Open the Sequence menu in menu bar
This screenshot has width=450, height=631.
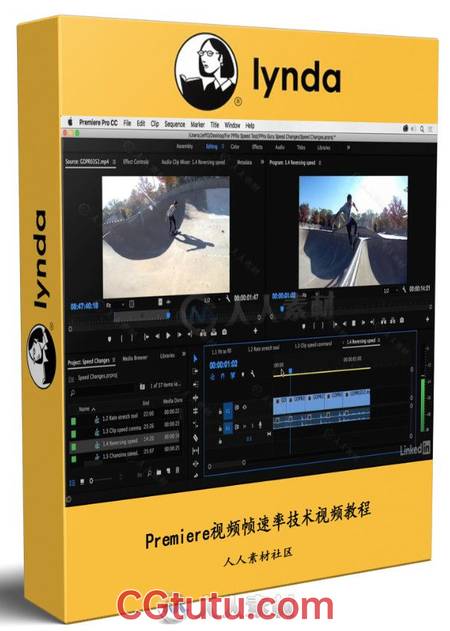[175, 124]
